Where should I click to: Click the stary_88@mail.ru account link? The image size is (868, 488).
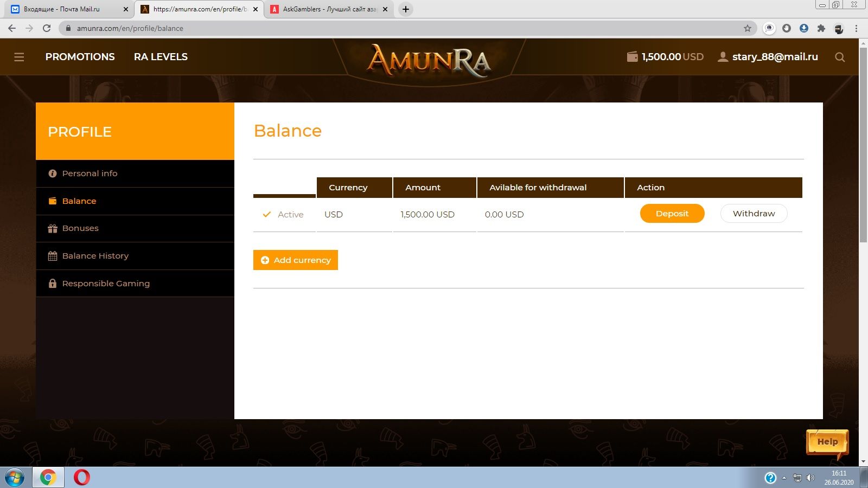tap(775, 57)
